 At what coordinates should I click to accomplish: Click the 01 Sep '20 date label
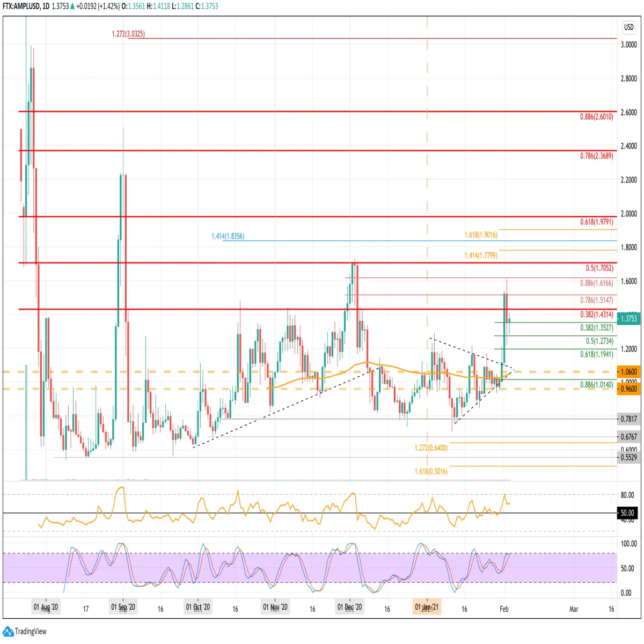123,608
